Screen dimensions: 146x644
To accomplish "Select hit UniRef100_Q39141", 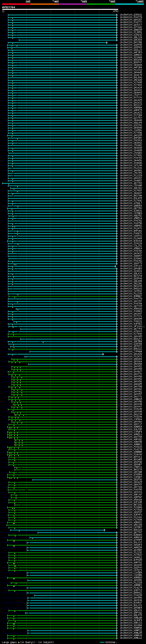I will click(x=131, y=15).
